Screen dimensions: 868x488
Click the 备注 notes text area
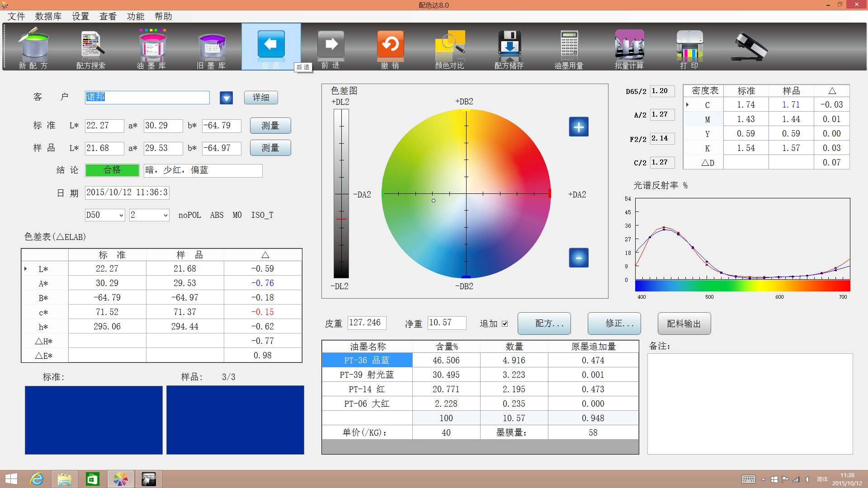click(x=750, y=404)
